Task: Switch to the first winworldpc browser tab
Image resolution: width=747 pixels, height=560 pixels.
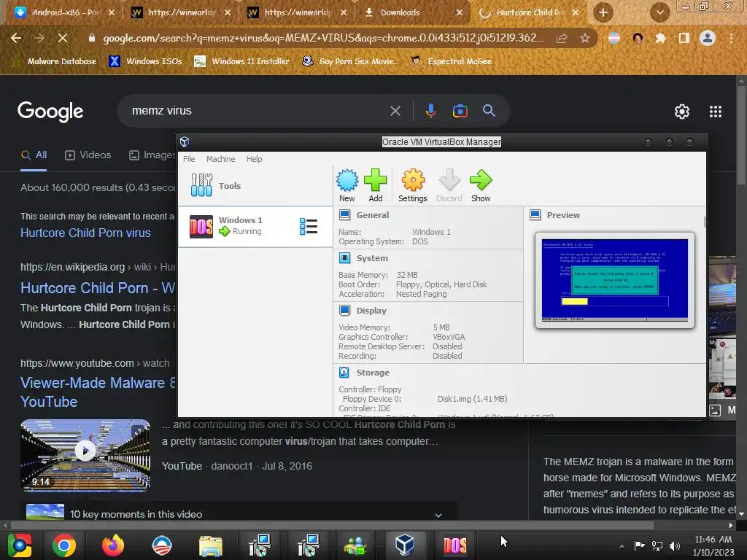Action: coord(181,12)
